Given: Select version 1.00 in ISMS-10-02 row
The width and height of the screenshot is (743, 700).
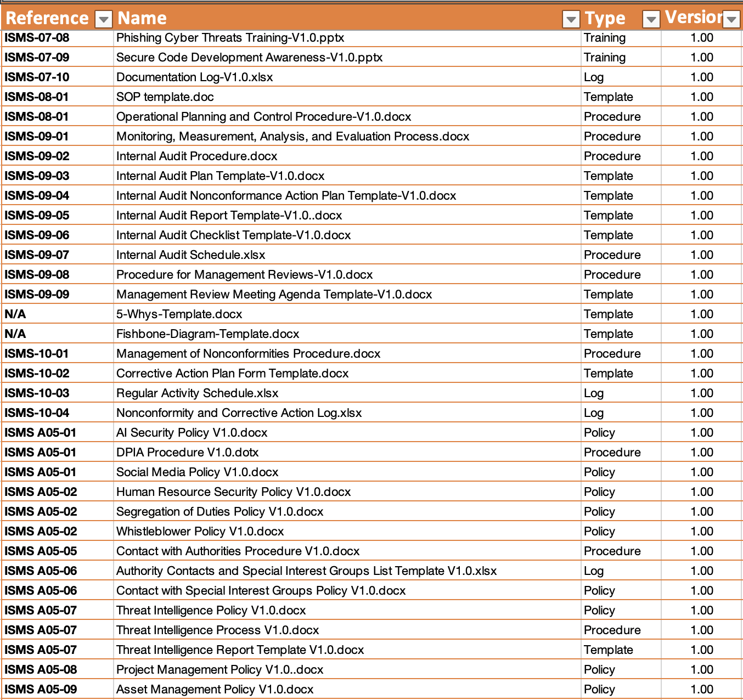Looking at the screenshot, I should pos(702,374).
